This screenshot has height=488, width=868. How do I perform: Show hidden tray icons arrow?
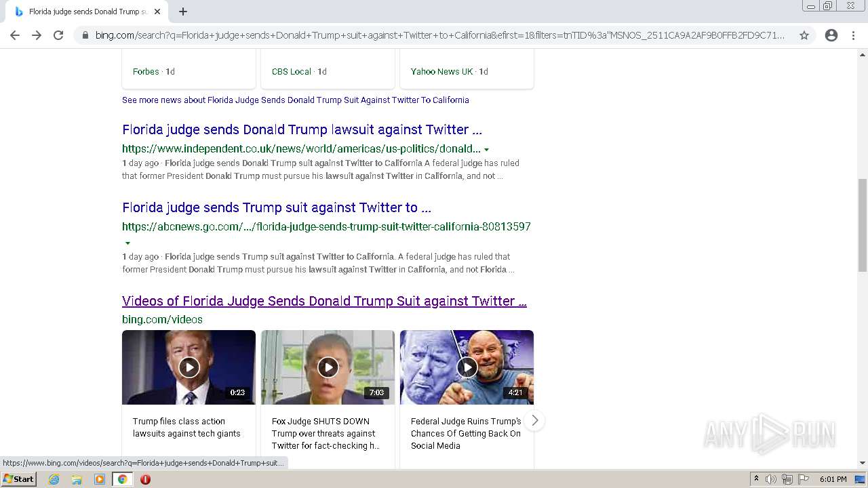click(756, 479)
